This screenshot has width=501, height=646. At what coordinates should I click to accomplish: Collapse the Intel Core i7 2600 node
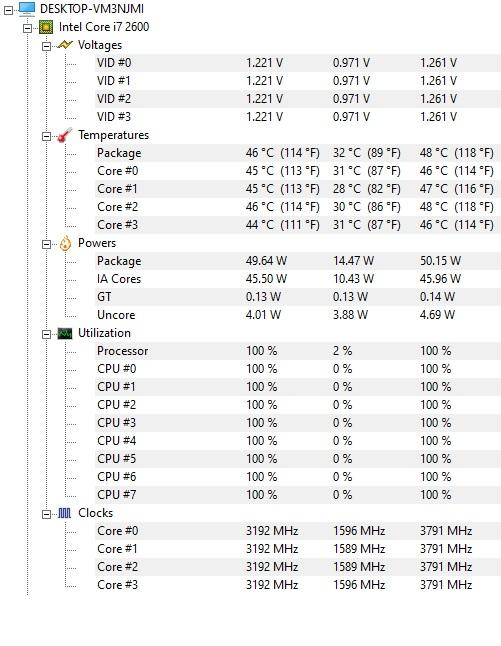(x=27, y=28)
